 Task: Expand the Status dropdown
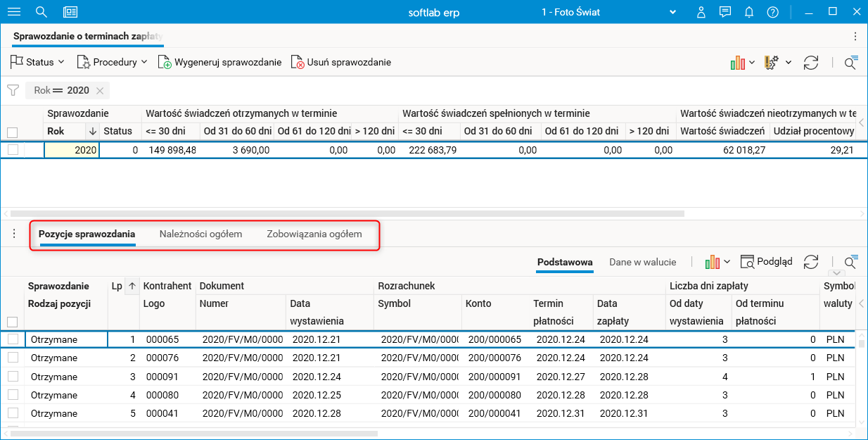click(x=38, y=62)
